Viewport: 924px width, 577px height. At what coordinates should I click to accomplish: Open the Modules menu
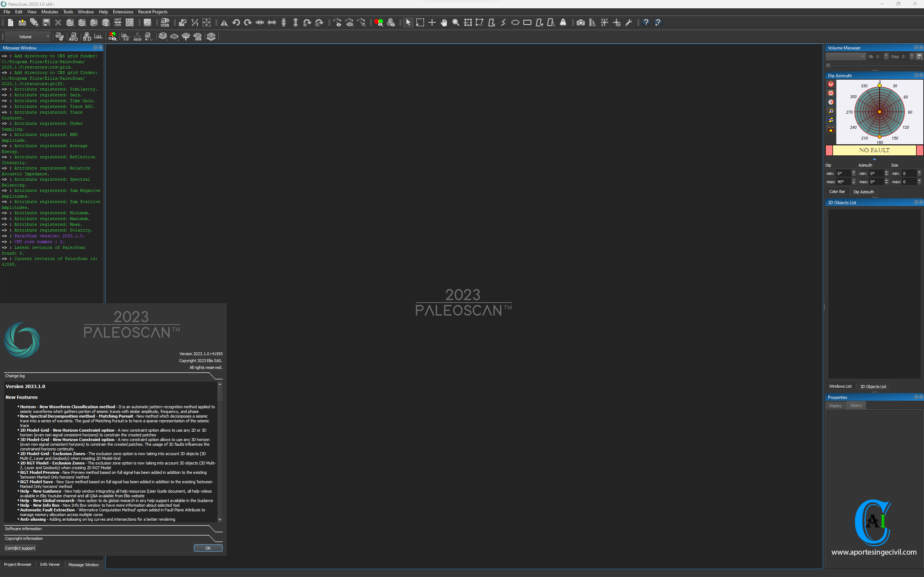50,12
